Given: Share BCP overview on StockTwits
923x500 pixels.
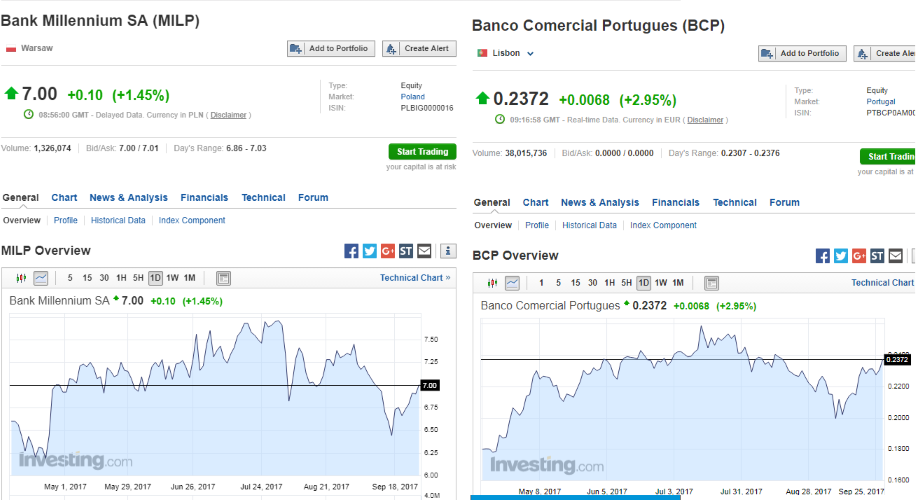Looking at the screenshot, I should [878, 256].
